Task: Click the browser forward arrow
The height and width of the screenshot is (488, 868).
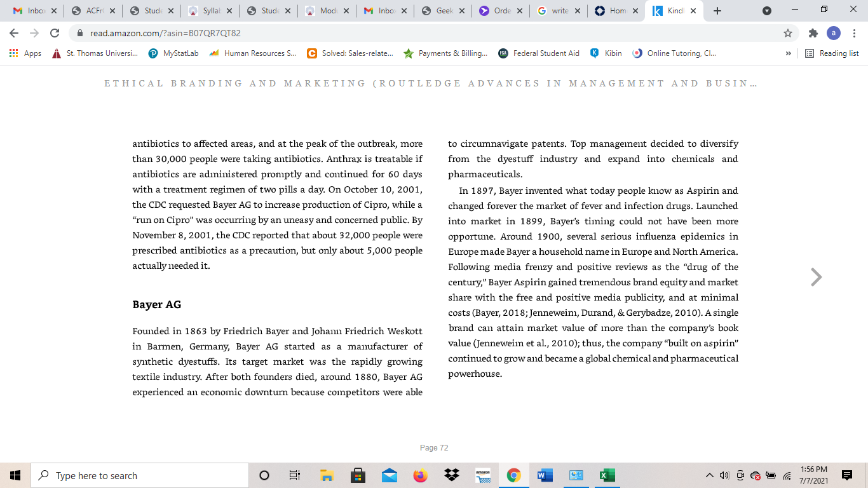Action: point(34,33)
